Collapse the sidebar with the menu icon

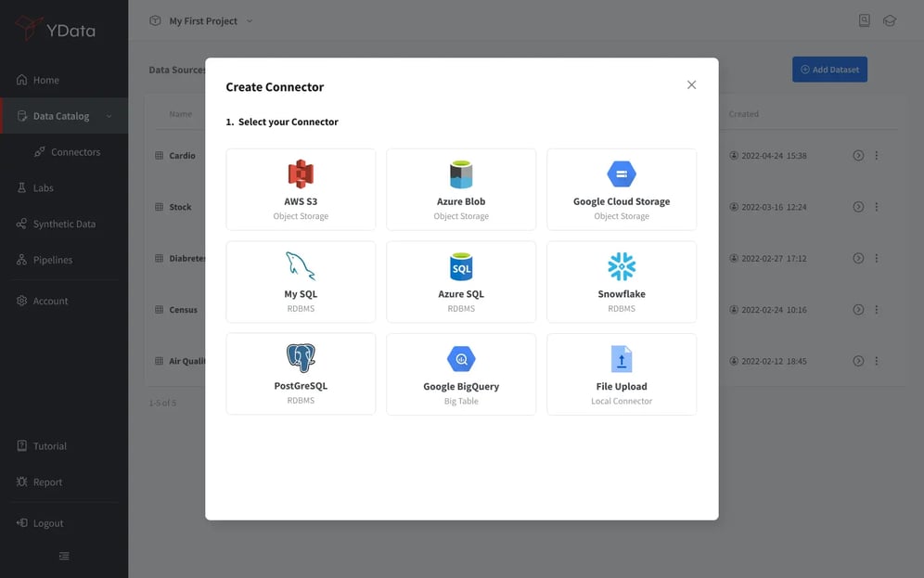coord(64,556)
